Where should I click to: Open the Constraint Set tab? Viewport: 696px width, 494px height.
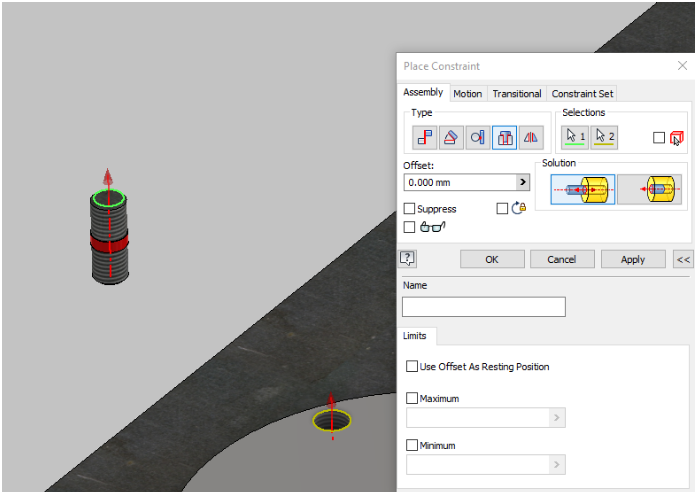(581, 94)
